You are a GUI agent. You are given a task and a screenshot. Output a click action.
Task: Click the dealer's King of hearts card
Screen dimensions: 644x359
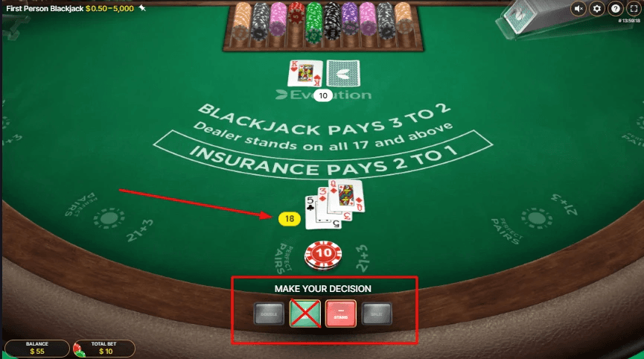coord(305,74)
